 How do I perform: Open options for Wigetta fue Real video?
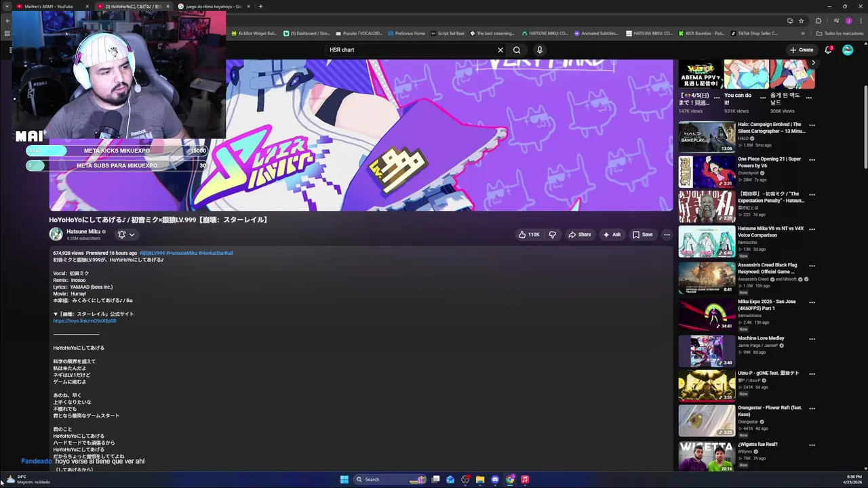coord(812,445)
